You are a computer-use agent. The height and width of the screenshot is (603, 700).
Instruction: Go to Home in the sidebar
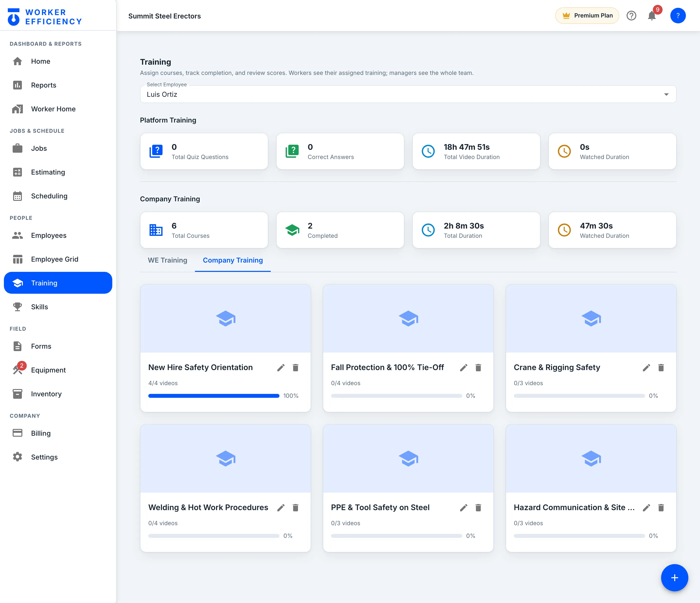pos(58,61)
